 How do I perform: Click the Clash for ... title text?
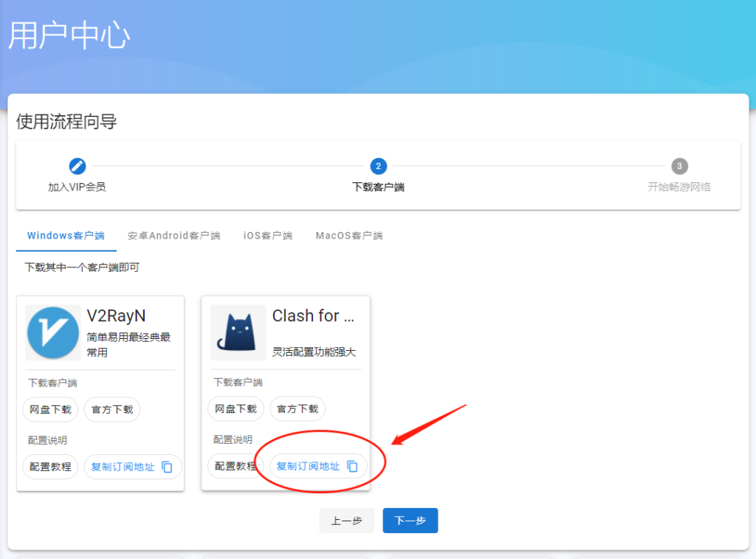point(313,316)
